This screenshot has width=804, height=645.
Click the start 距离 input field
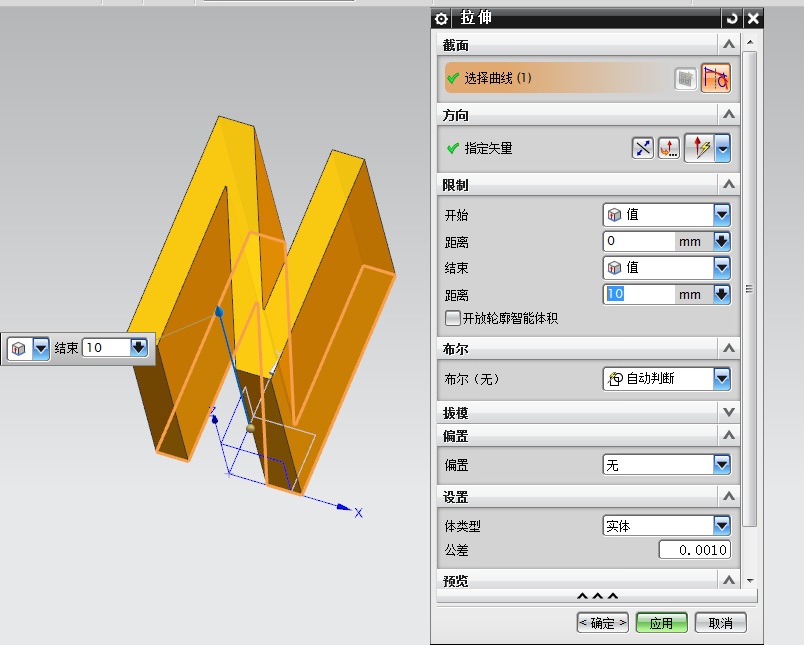pyautogui.click(x=639, y=241)
